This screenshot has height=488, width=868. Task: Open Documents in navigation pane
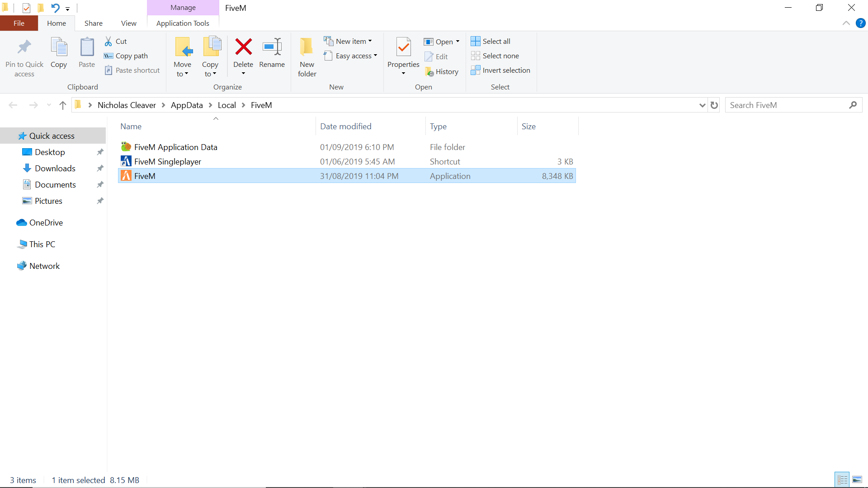(55, 185)
